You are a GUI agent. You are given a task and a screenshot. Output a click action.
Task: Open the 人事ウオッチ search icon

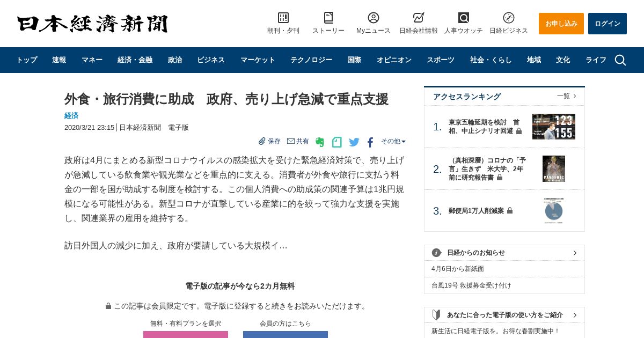click(464, 18)
